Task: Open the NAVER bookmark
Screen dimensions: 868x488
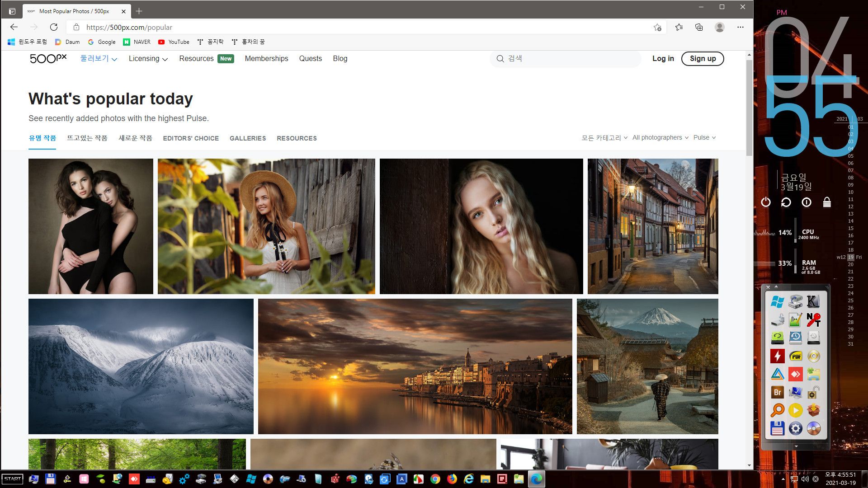Action: tap(137, 42)
